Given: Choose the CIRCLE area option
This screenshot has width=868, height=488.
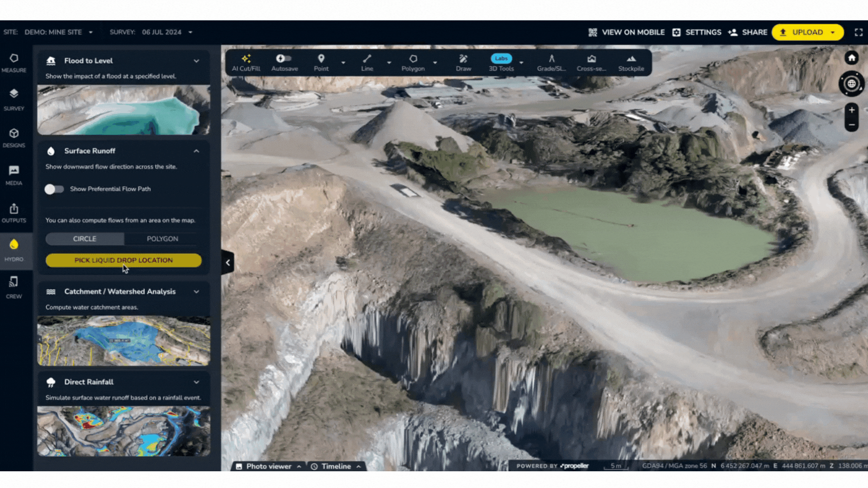Looking at the screenshot, I should tap(85, 239).
